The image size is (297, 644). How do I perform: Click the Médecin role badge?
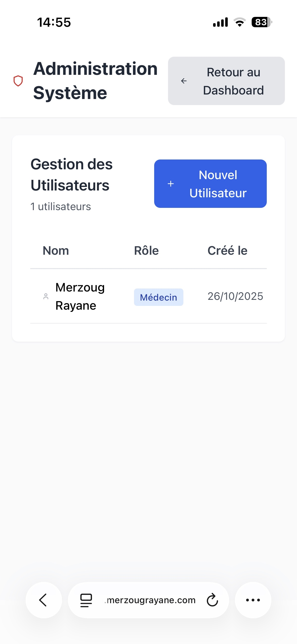[x=158, y=297]
